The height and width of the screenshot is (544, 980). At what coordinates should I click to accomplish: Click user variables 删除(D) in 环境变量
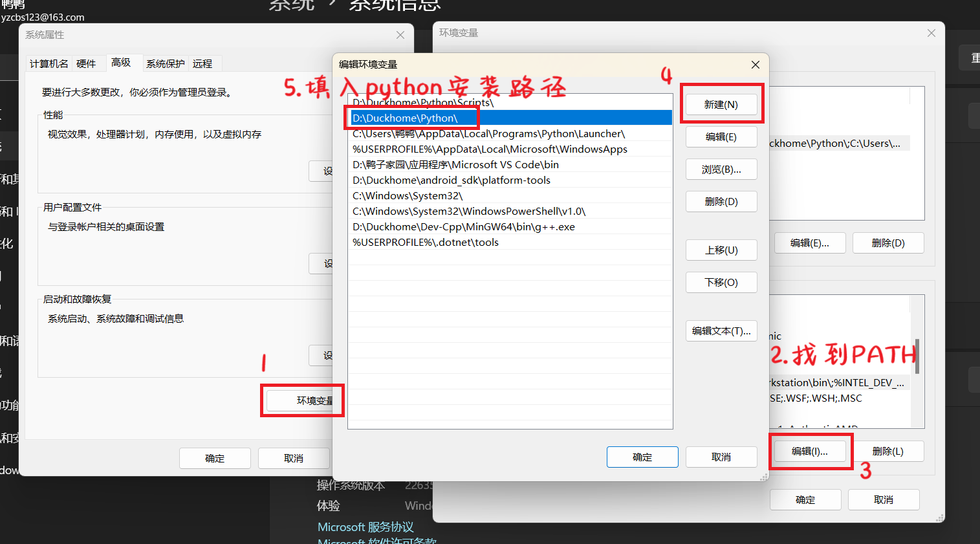click(888, 243)
